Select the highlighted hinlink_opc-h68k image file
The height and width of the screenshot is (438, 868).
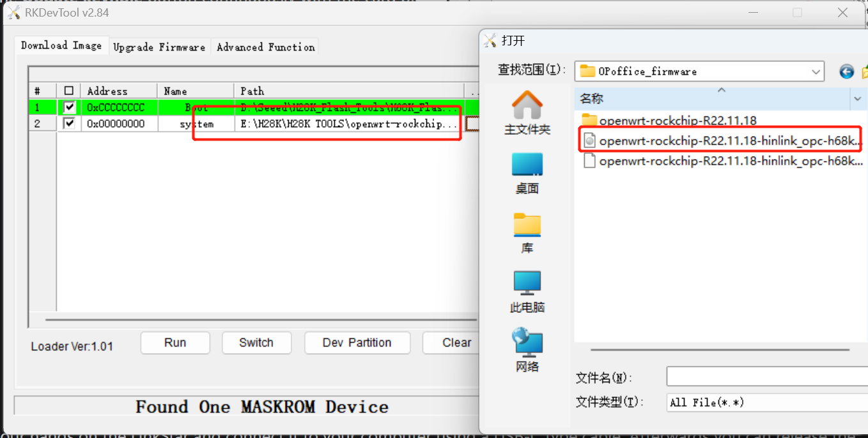(x=722, y=140)
